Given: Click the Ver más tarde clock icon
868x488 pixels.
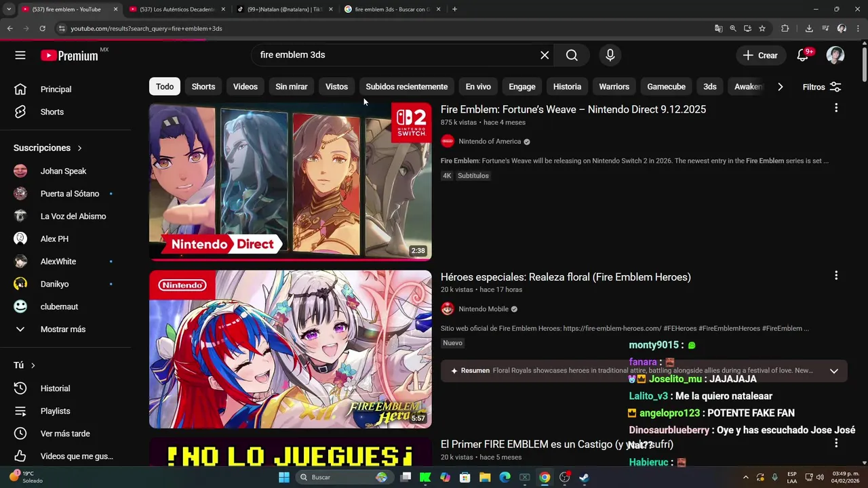Looking at the screenshot, I should coord(20,433).
